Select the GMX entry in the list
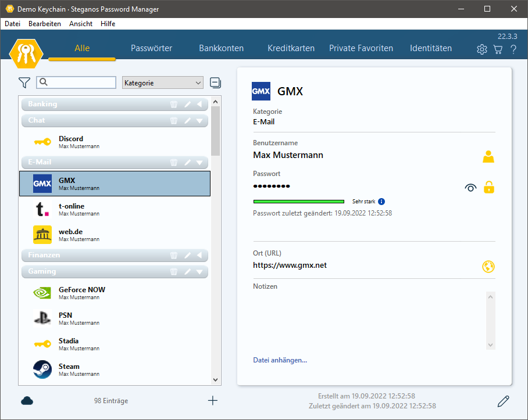Image resolution: width=528 pixels, height=420 pixels. tap(115, 184)
